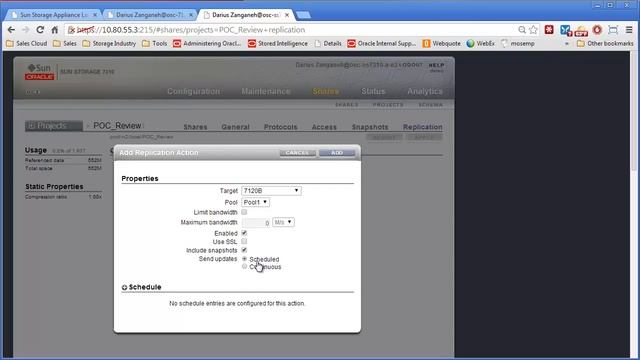Open the SCHEMA sub-navigation link
Screen dimensions: 640x360
coord(430,105)
